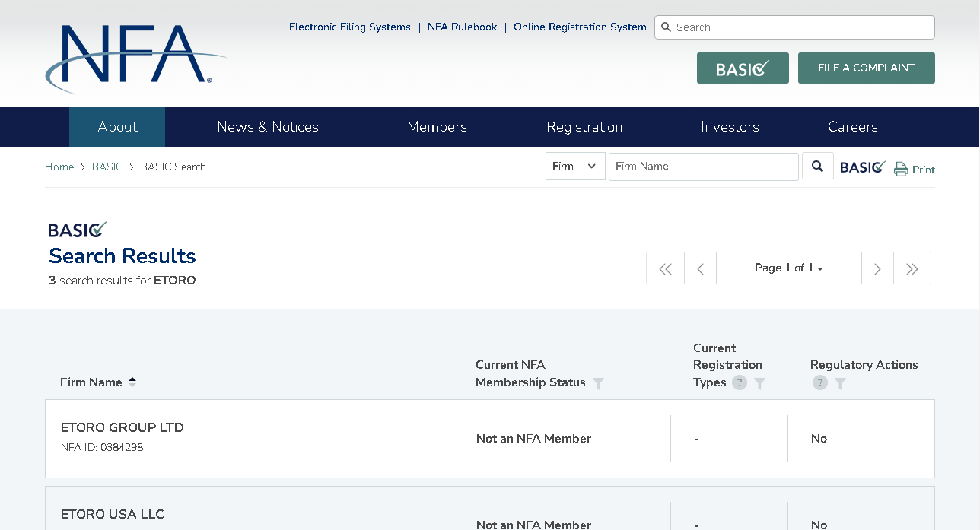Viewport: 980px width, 530px height.
Task: Open the Investors menu
Action: click(x=730, y=127)
